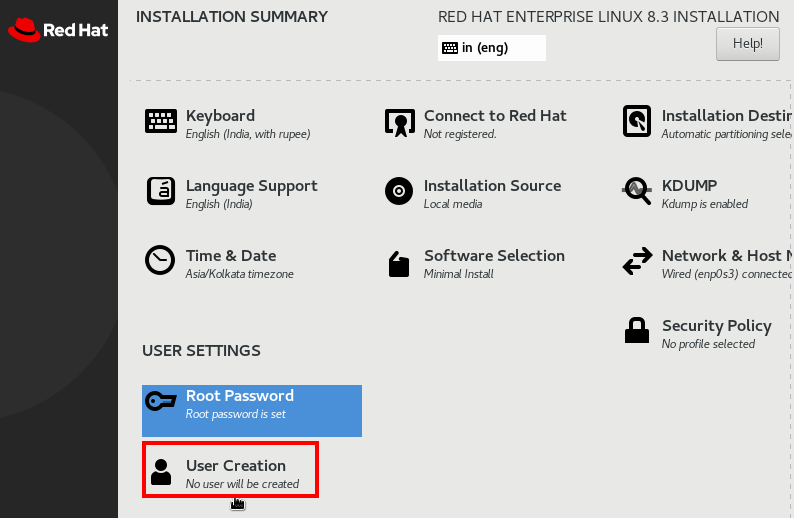This screenshot has width=794, height=518.
Task: Open the User Creation settings
Action: pyautogui.click(x=230, y=470)
